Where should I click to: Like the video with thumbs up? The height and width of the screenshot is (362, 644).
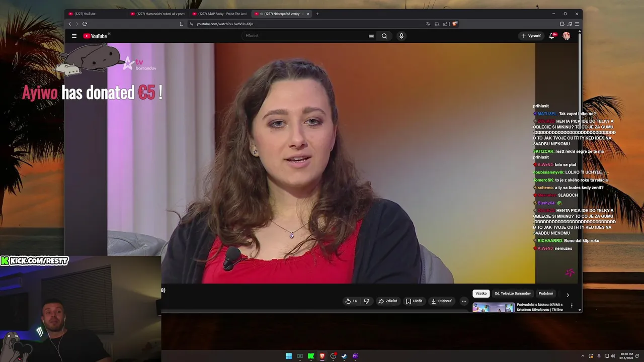351,301
